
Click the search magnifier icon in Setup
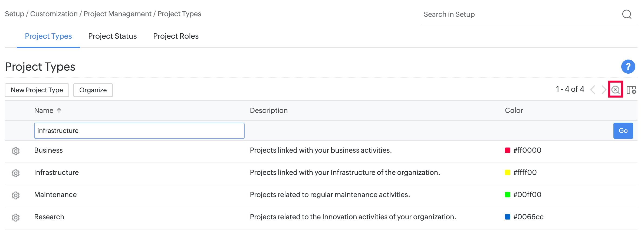[x=627, y=14]
